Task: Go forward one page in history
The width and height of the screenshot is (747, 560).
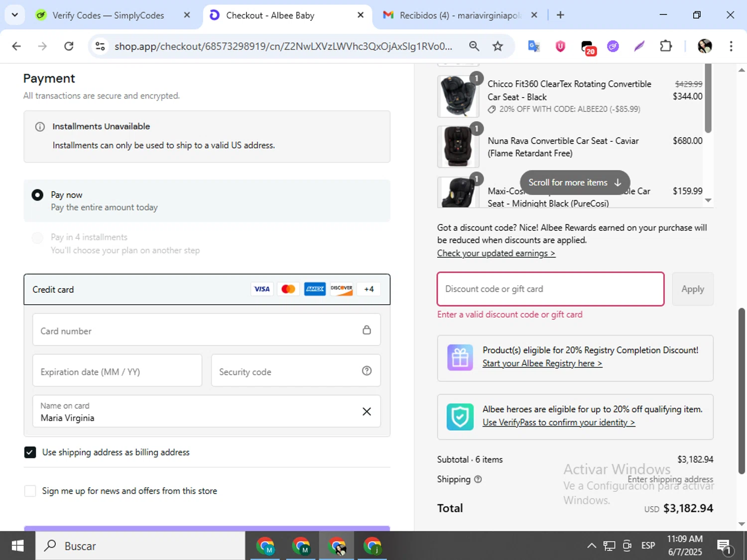Action: tap(42, 46)
